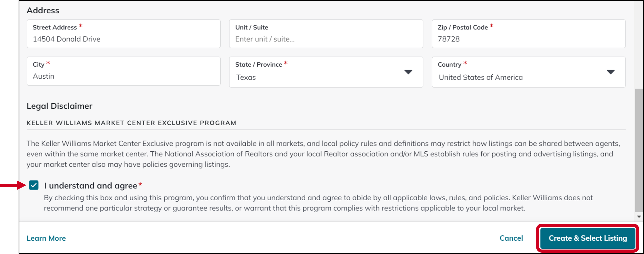This screenshot has height=254, width=644.
Task: Click the Country dropdown chevron icon
Action: click(x=611, y=72)
